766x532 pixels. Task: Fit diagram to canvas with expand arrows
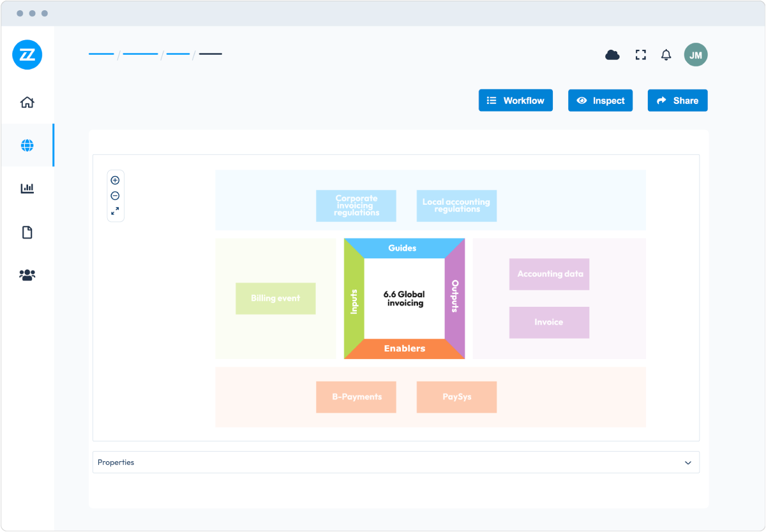tap(116, 211)
